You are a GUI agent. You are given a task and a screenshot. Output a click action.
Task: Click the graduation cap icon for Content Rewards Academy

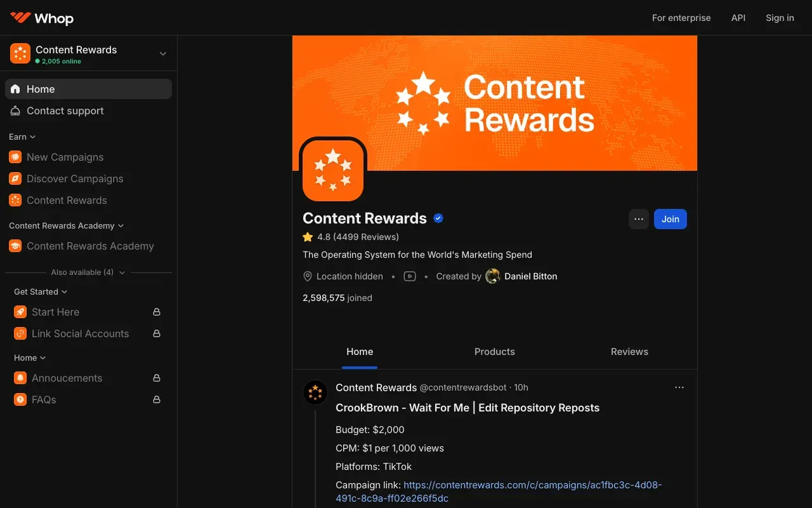tap(15, 246)
